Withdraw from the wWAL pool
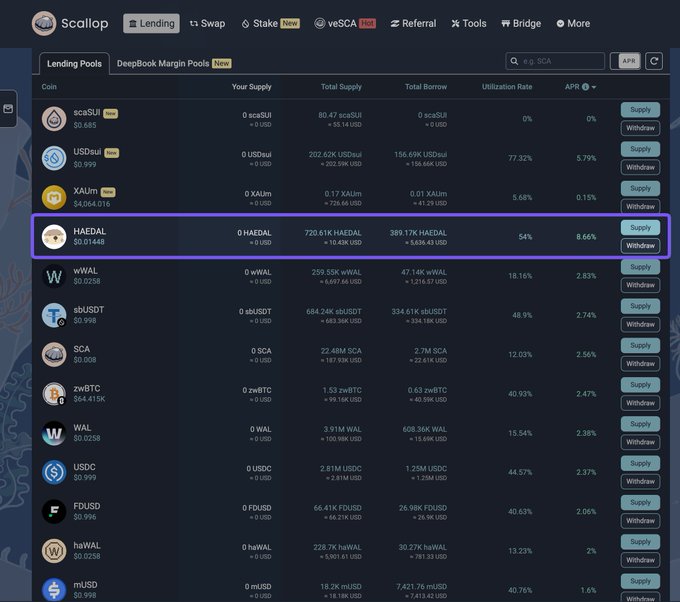The image size is (680, 602). click(x=640, y=285)
